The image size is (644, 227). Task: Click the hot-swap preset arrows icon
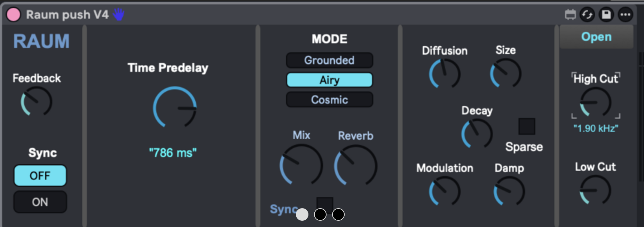[x=587, y=15]
